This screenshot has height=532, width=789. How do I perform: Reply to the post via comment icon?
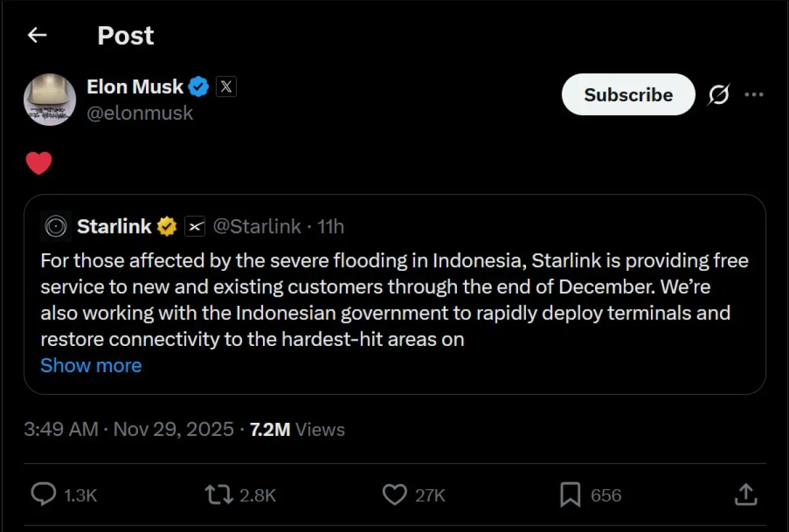(x=44, y=495)
